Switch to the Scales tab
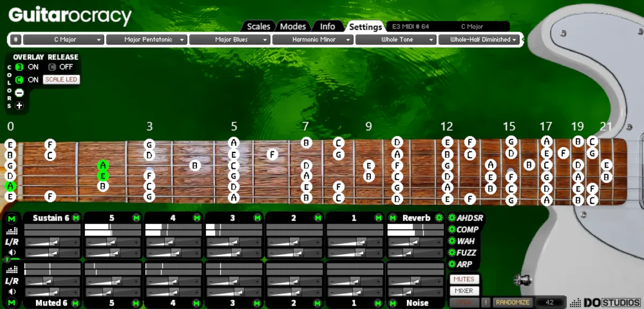644x309 pixels. (x=259, y=26)
